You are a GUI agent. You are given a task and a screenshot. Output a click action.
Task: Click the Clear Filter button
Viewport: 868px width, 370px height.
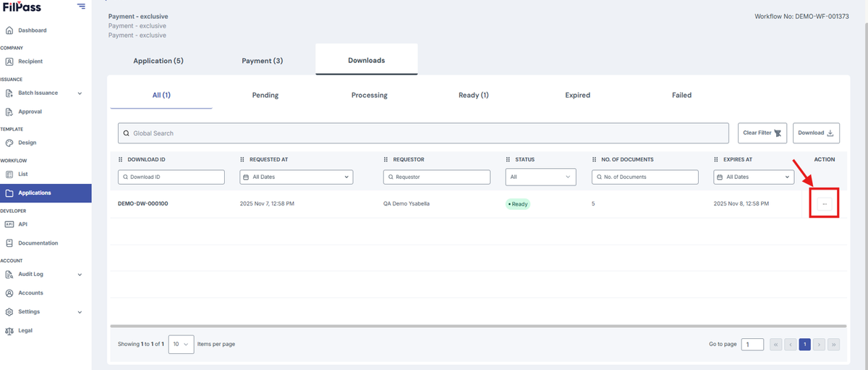pos(762,133)
